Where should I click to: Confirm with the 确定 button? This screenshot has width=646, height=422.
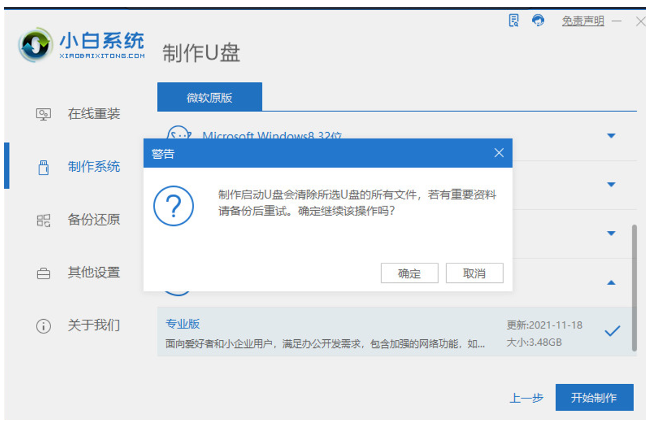410,273
